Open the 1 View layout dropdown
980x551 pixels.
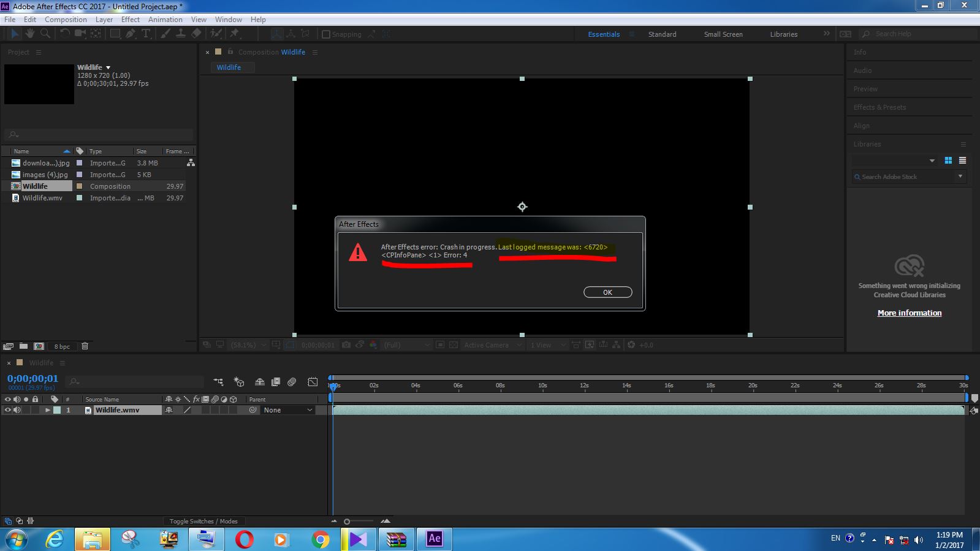[547, 345]
